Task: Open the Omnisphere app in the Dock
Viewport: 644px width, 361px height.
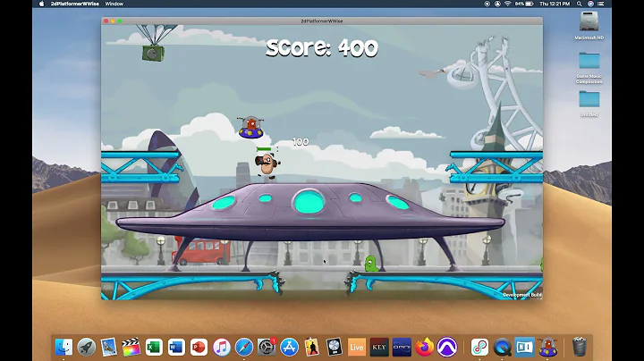Action: [402, 347]
